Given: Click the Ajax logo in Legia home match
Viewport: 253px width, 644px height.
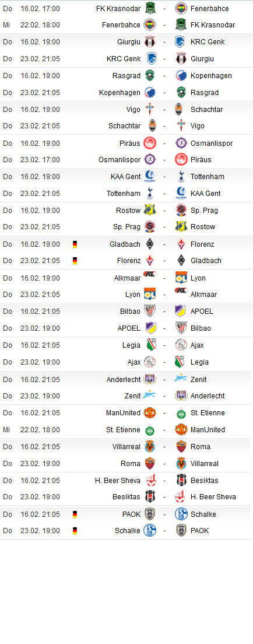Looking at the screenshot, I should [181, 345].
